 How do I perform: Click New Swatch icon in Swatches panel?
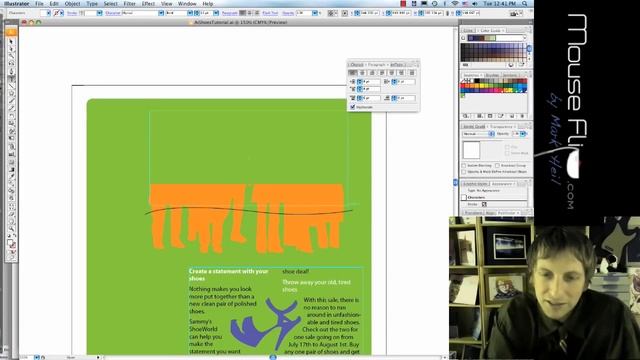pyautogui.click(x=511, y=116)
